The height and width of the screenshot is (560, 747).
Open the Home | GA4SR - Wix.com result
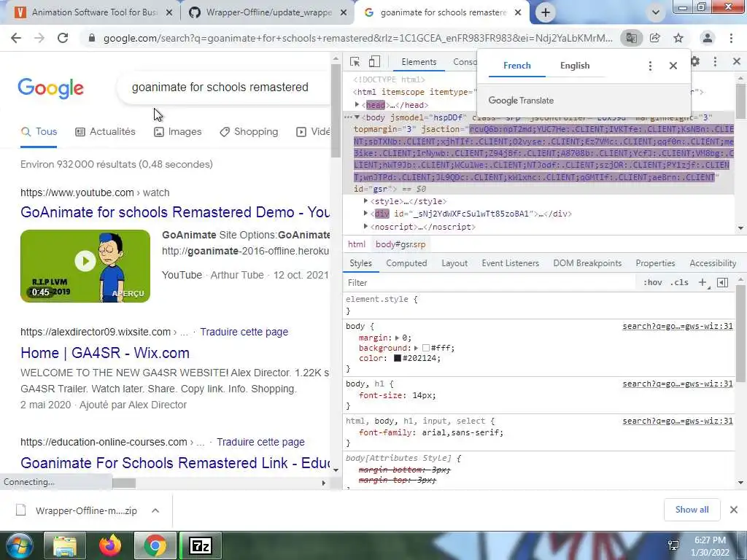(105, 353)
